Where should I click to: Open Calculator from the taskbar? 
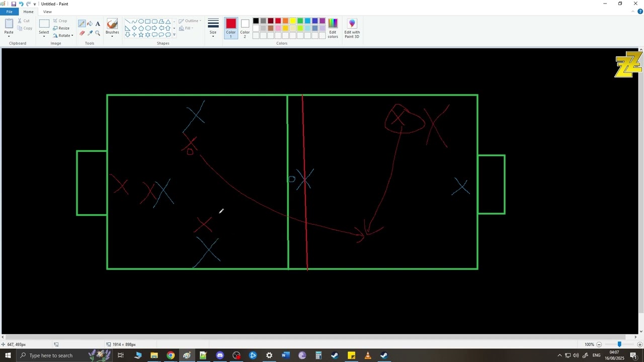(318, 355)
